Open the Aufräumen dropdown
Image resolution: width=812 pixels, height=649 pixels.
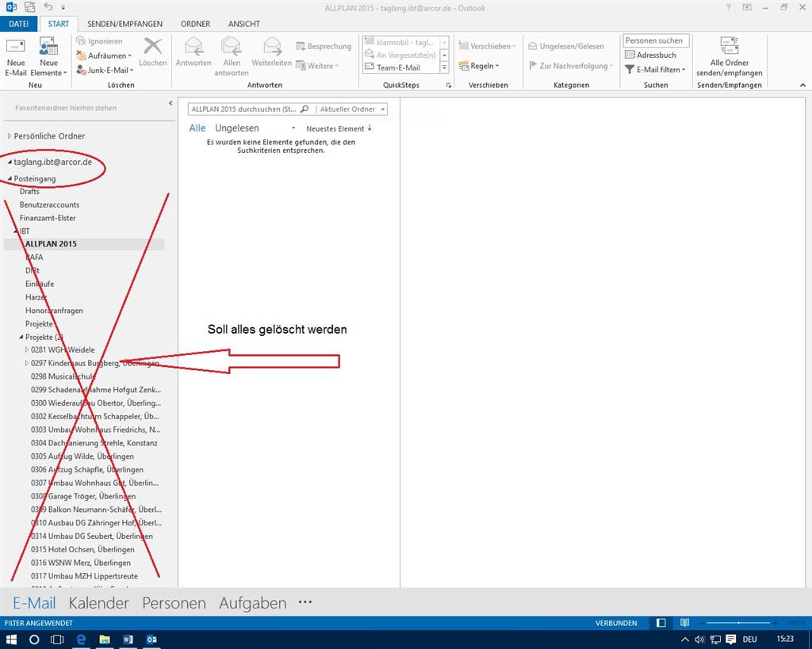(104, 55)
